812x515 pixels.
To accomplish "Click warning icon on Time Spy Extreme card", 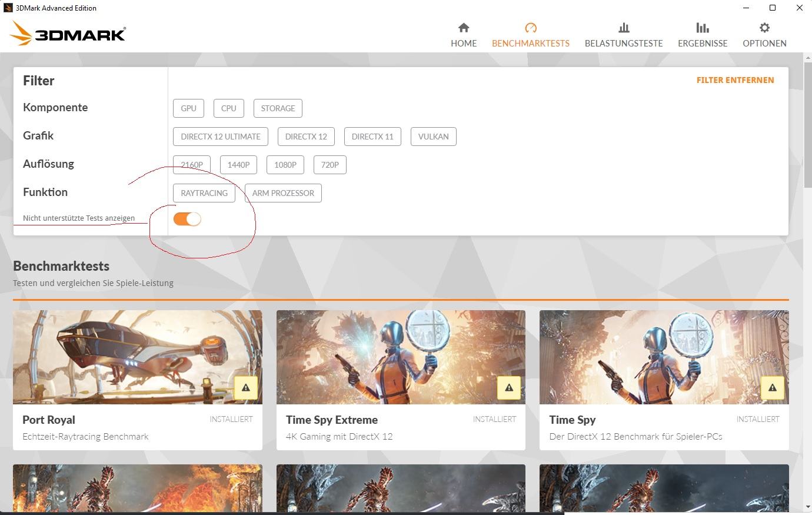I will tap(509, 388).
